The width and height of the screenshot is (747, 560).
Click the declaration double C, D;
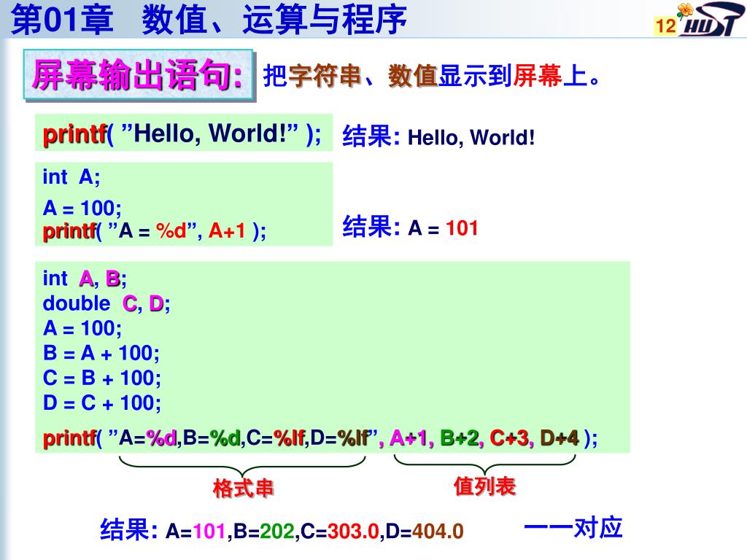[107, 303]
